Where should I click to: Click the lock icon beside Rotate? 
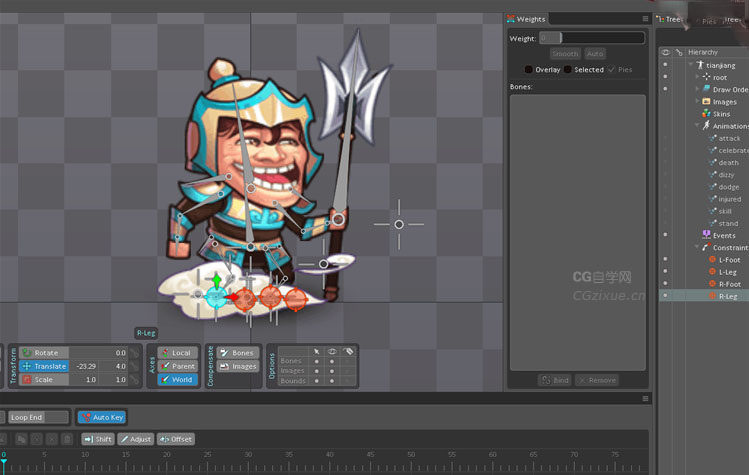point(134,353)
